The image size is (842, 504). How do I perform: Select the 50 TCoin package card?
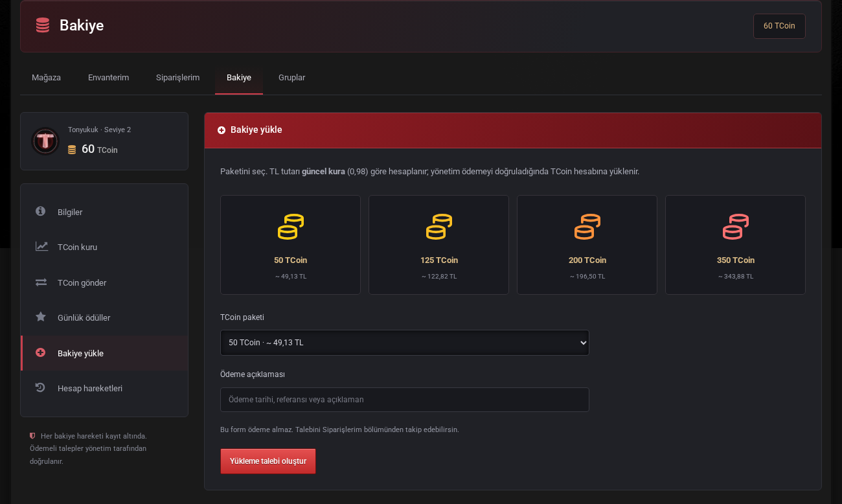point(290,245)
